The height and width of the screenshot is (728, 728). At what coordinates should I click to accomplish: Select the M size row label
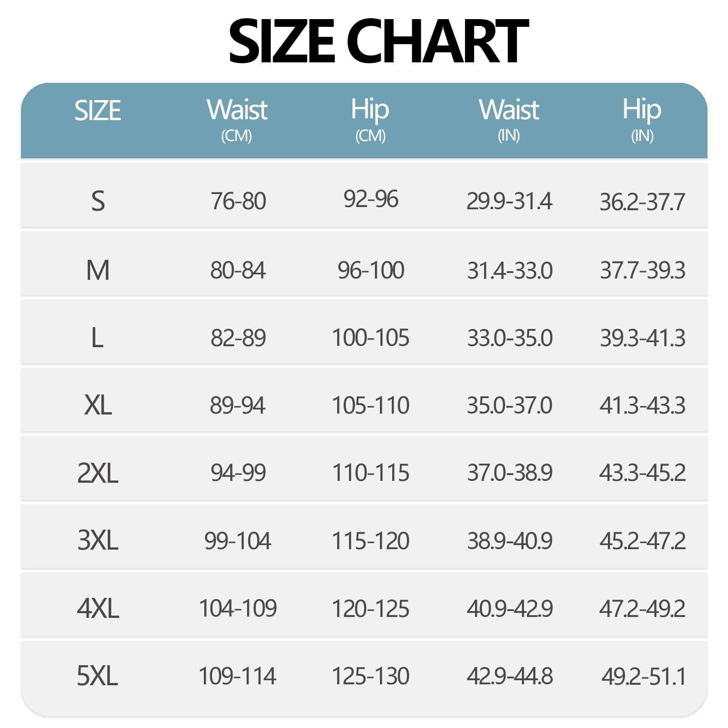(x=98, y=270)
